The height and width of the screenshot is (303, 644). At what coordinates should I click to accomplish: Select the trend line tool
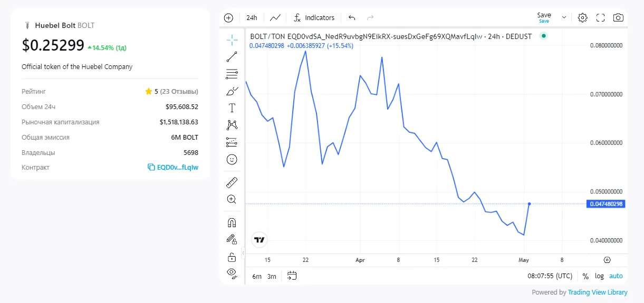coord(232,57)
